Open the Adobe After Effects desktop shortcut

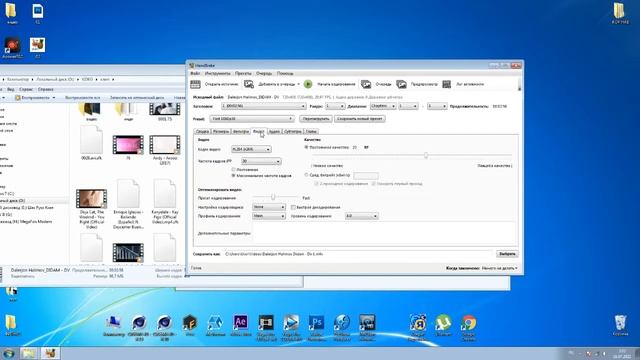241,322
